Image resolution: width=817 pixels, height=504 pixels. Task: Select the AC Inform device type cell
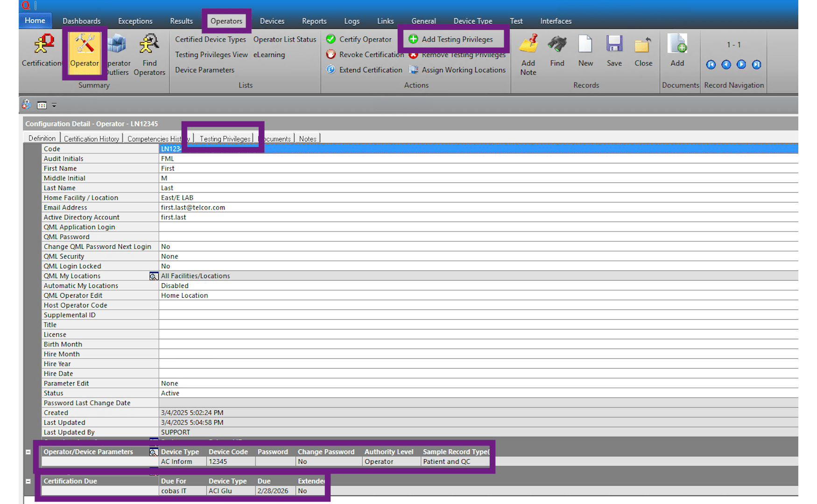click(183, 462)
